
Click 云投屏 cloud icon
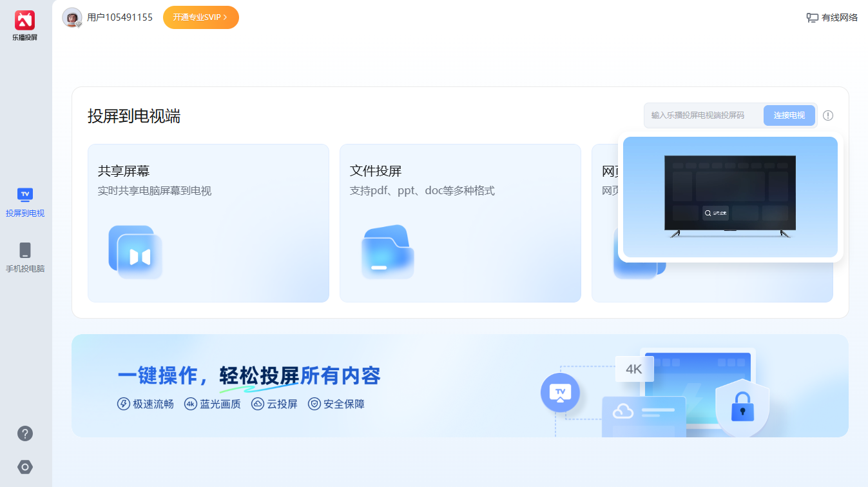pyautogui.click(x=257, y=404)
